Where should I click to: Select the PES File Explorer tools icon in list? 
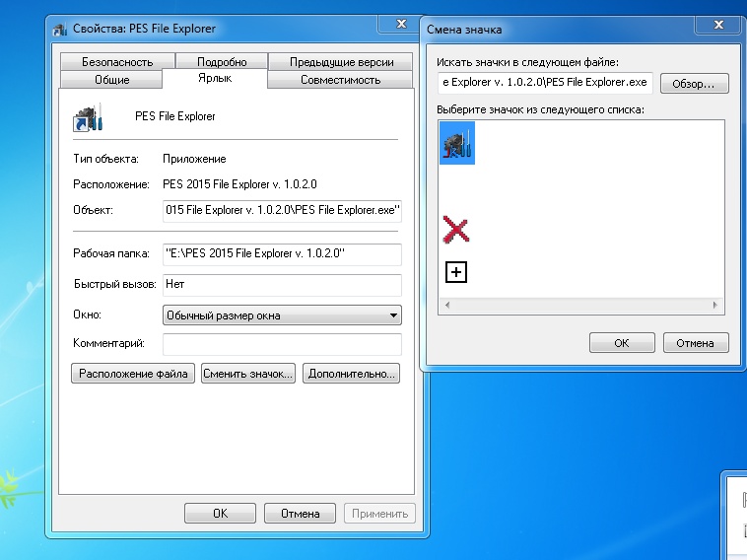pyautogui.click(x=457, y=143)
